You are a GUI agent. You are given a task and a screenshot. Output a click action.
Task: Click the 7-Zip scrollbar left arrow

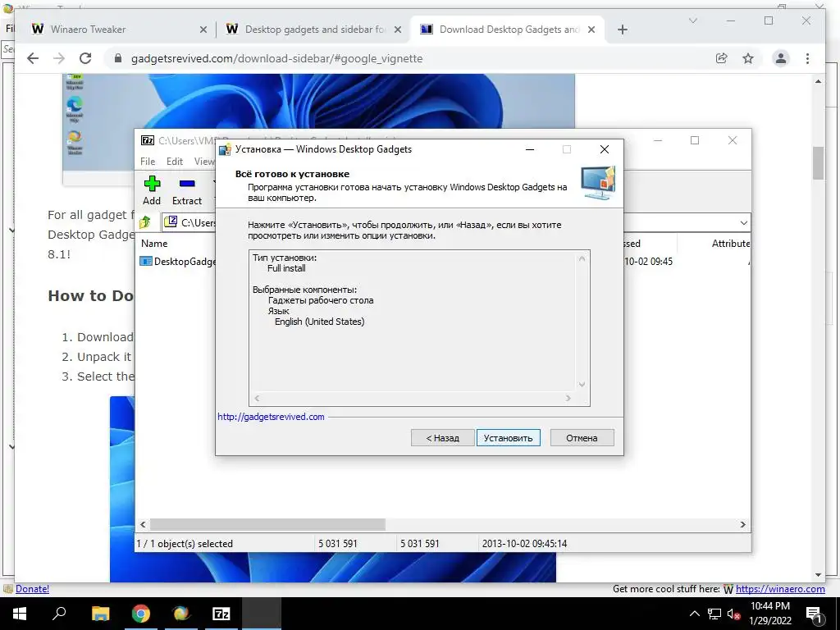pyautogui.click(x=143, y=524)
